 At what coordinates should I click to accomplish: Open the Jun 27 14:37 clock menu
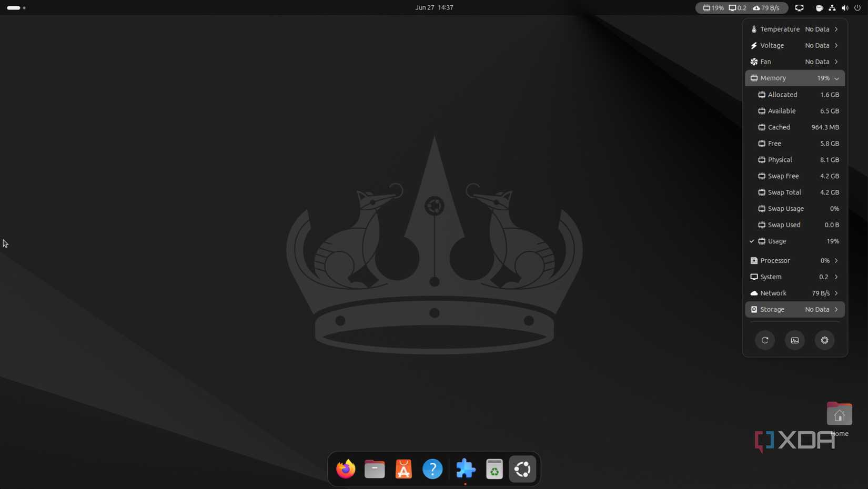coord(434,8)
